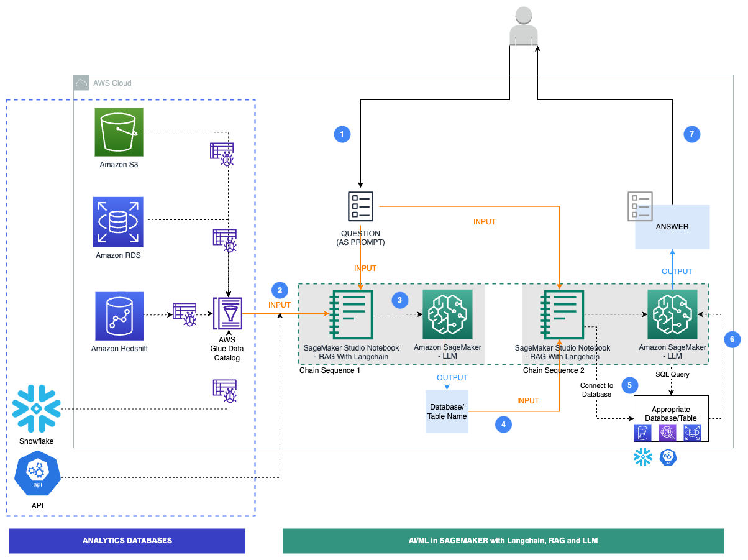Select the Amazon Redshift icon
The height and width of the screenshot is (560, 748).
tap(119, 316)
